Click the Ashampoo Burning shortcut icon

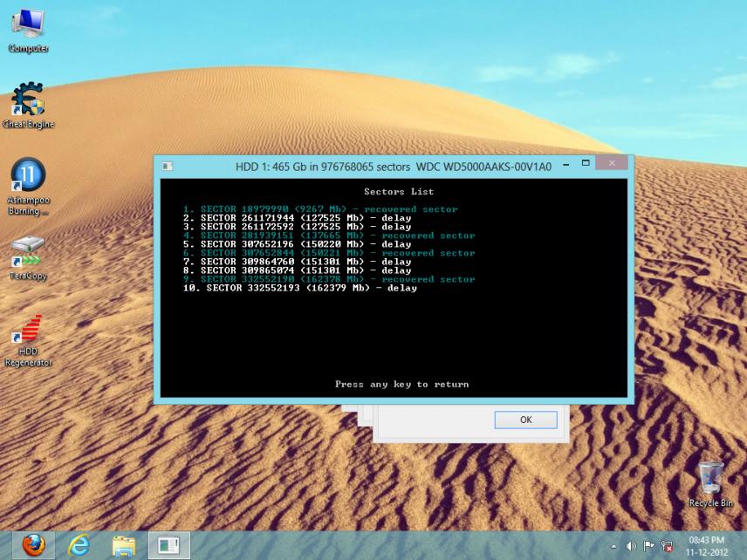(28, 179)
